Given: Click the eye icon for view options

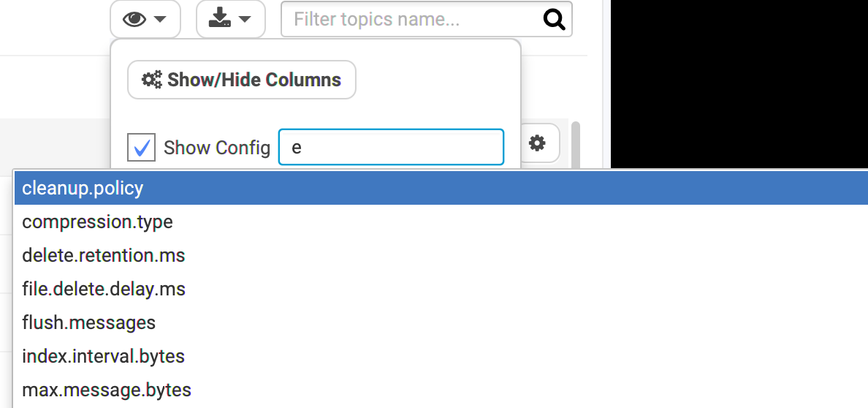Looking at the screenshot, I should pos(134,20).
